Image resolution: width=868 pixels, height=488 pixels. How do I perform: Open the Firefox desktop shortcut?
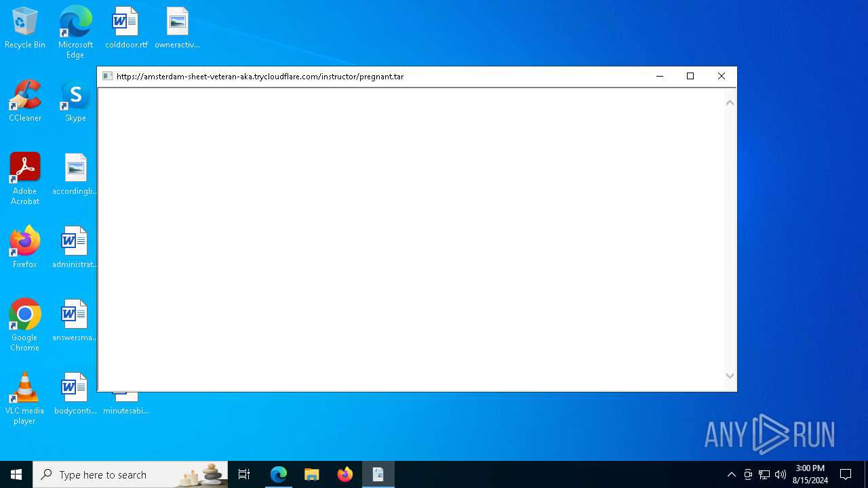click(25, 248)
